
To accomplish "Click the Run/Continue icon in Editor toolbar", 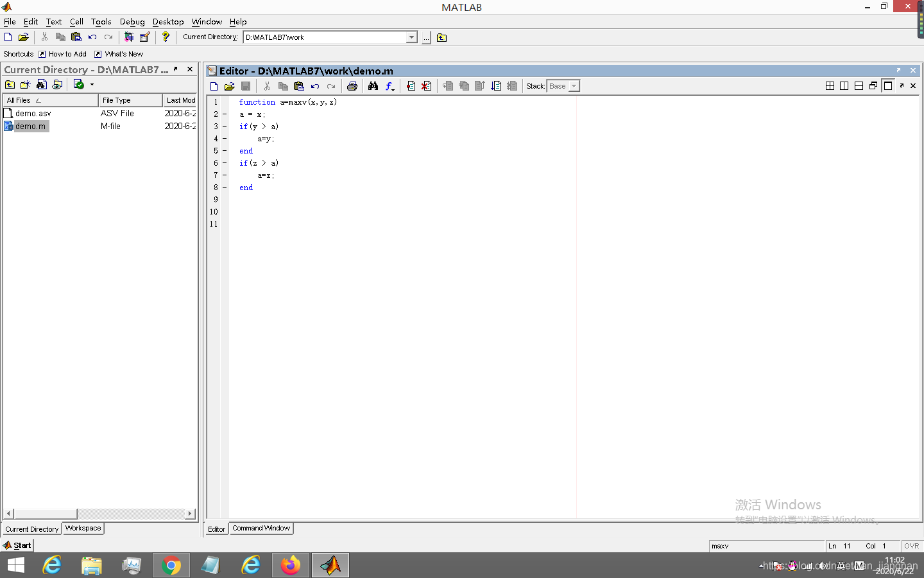I will (x=496, y=86).
